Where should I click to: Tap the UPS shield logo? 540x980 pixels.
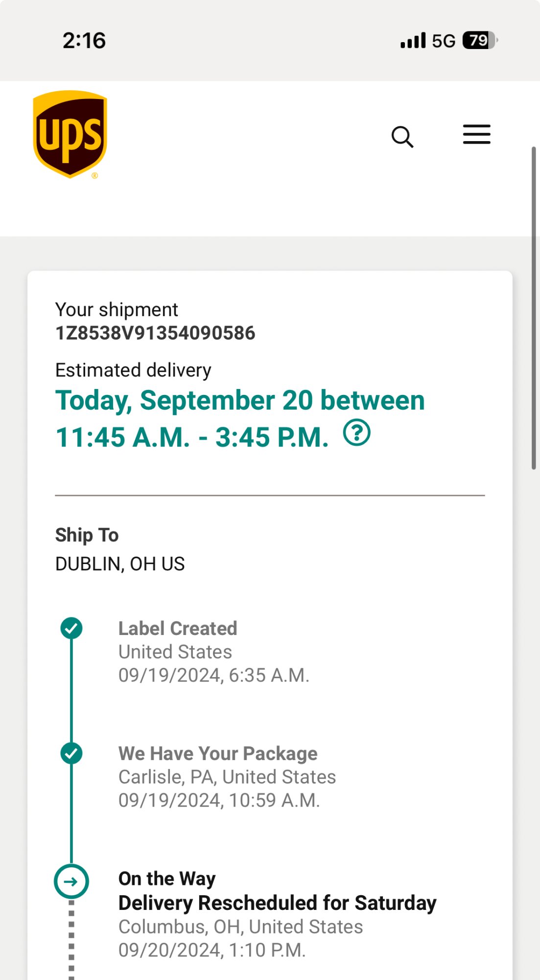pyautogui.click(x=70, y=134)
